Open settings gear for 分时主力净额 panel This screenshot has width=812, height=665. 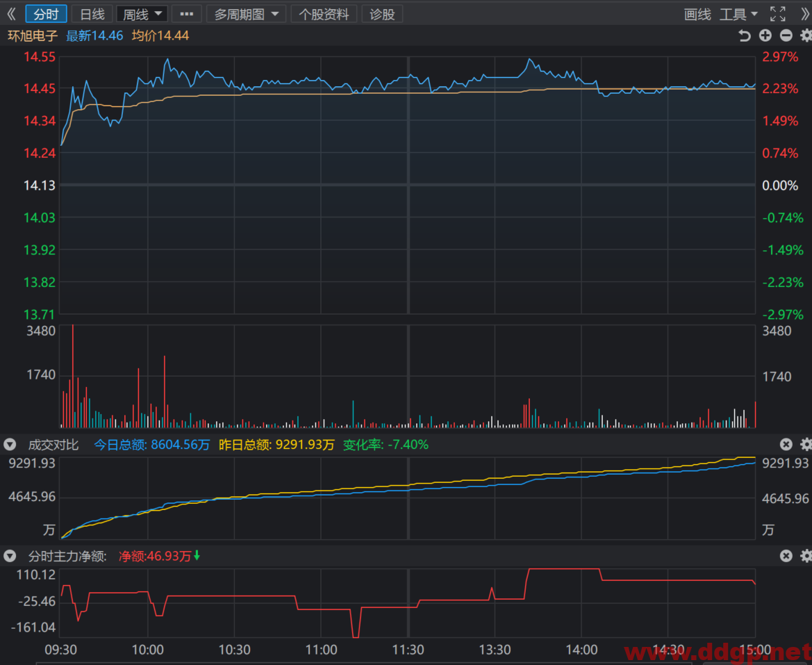(x=806, y=556)
